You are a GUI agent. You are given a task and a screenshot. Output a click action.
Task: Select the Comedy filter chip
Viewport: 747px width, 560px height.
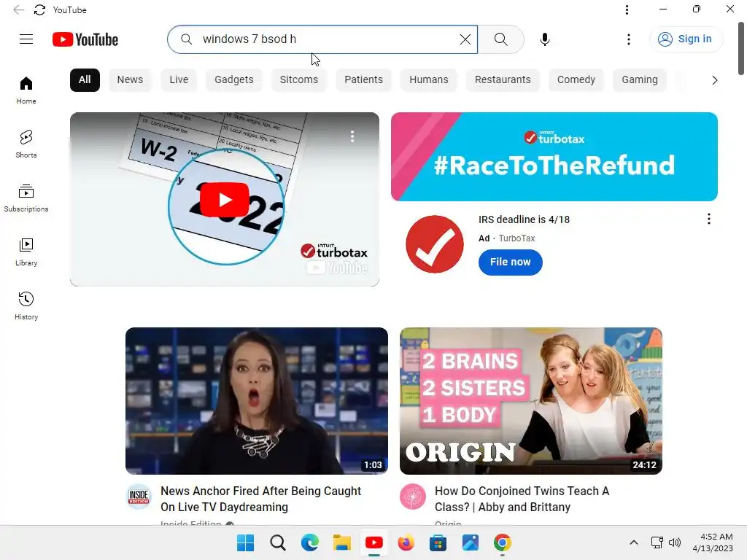576,80
